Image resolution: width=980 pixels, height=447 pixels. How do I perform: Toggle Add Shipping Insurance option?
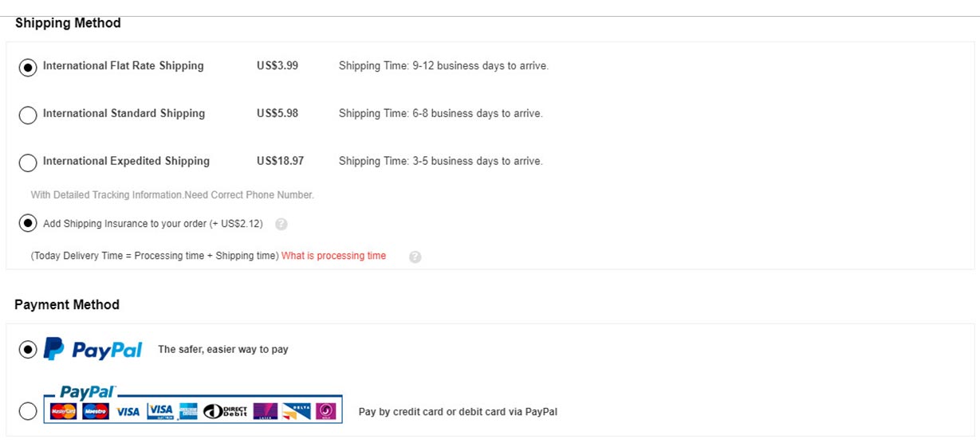28,224
